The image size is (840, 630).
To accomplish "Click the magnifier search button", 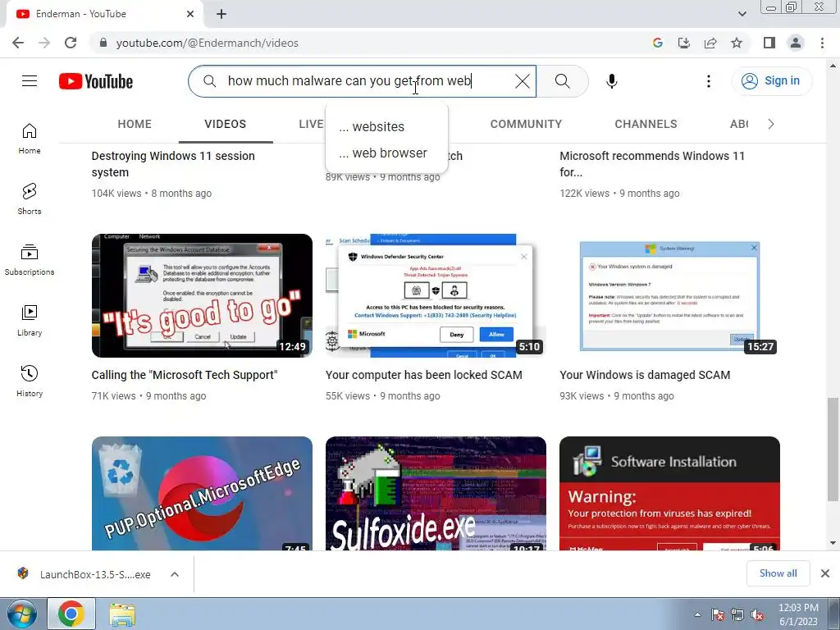I will (562, 81).
